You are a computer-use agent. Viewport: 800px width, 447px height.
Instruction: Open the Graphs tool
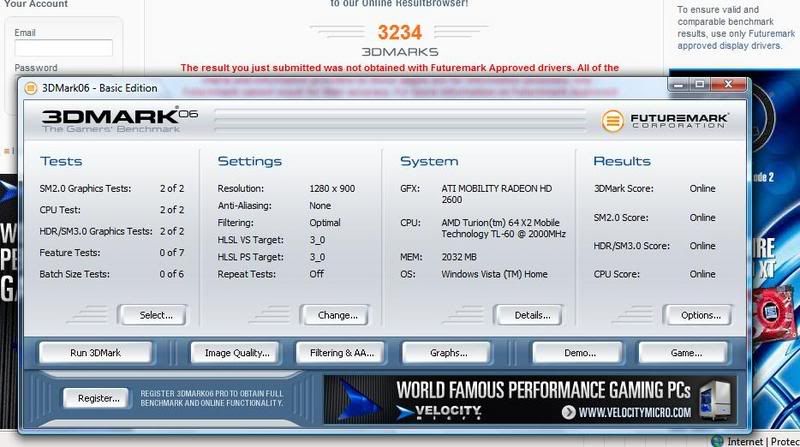(447, 353)
